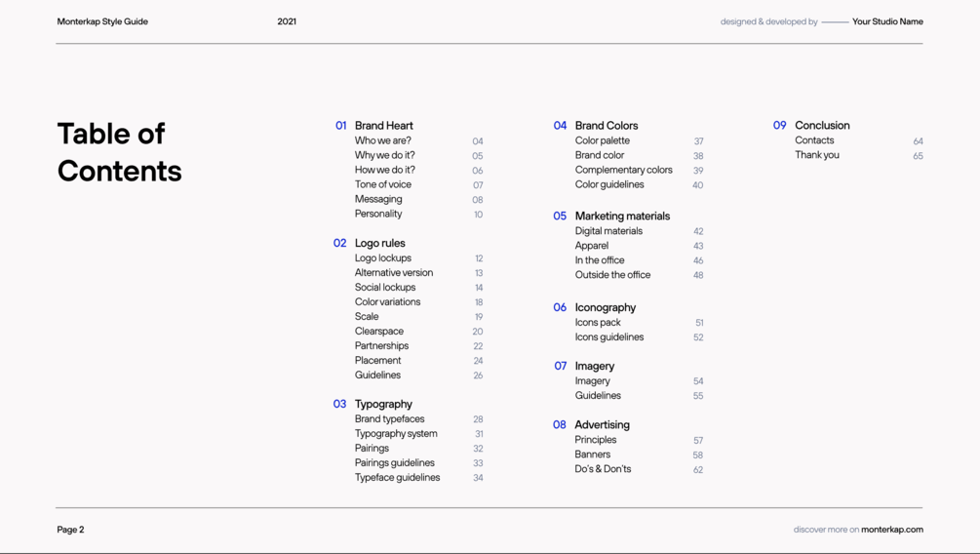Select the Marketing materials heading
Image resolution: width=980 pixels, height=554 pixels.
(622, 216)
